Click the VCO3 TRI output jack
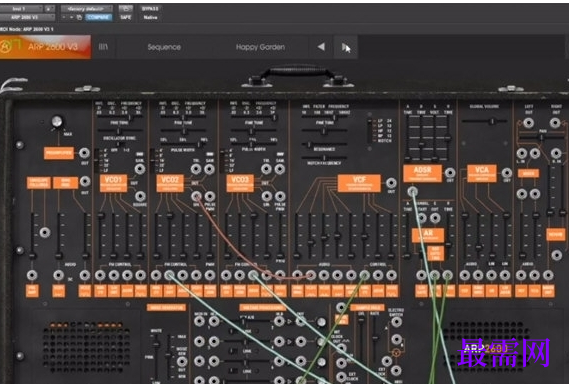 [x=266, y=169]
